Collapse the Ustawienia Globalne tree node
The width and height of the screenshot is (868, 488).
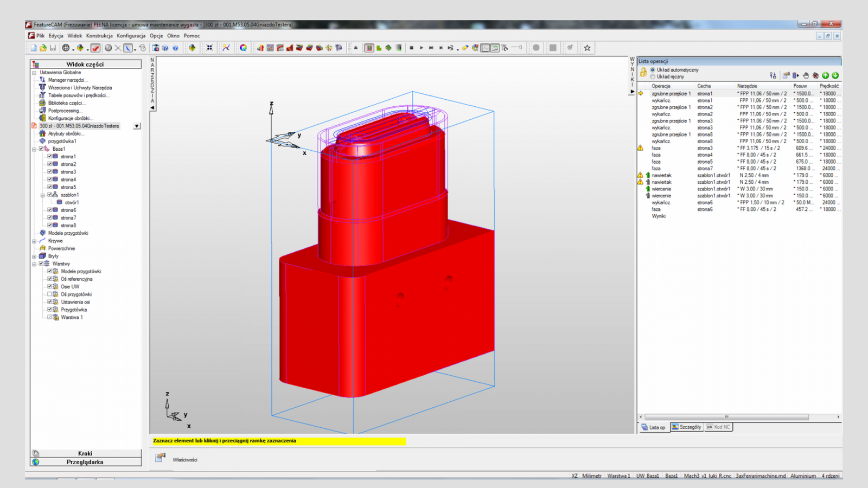point(34,73)
